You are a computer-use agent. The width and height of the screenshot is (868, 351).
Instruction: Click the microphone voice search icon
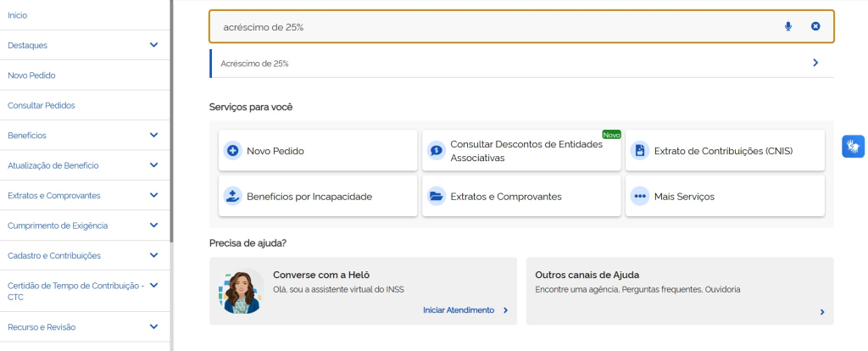tap(788, 26)
